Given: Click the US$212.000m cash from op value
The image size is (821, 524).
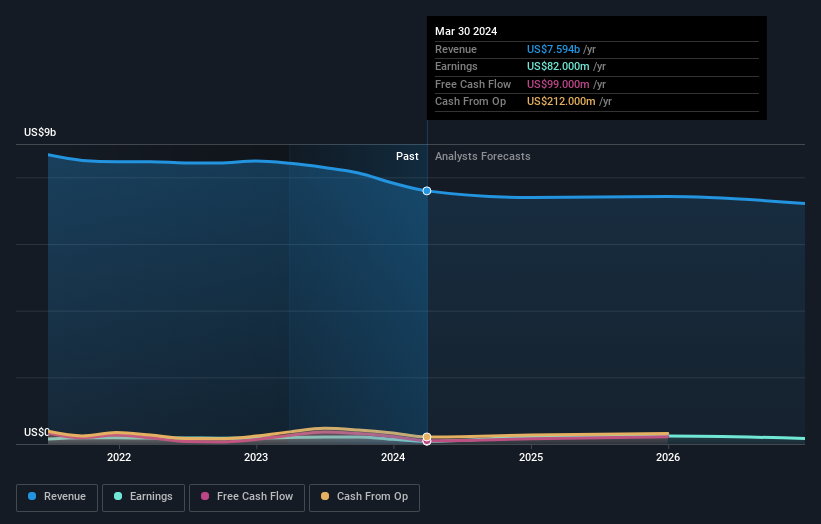Looking at the screenshot, I should tap(561, 102).
